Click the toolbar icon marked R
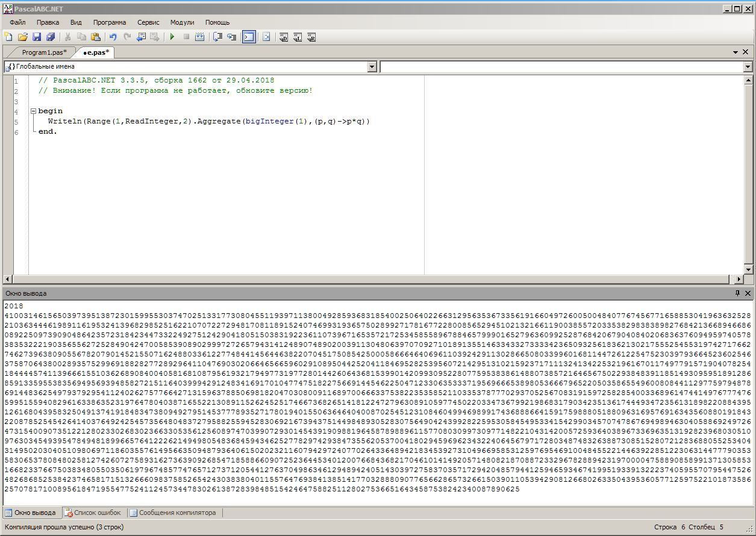This screenshot has width=756, height=536. point(311,37)
